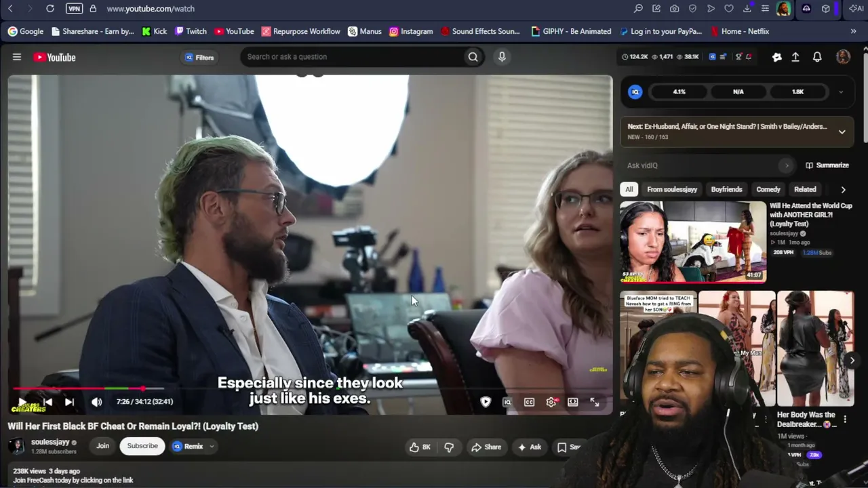The image size is (868, 488).
Task: Go back in browser history
Action: coord(10,9)
